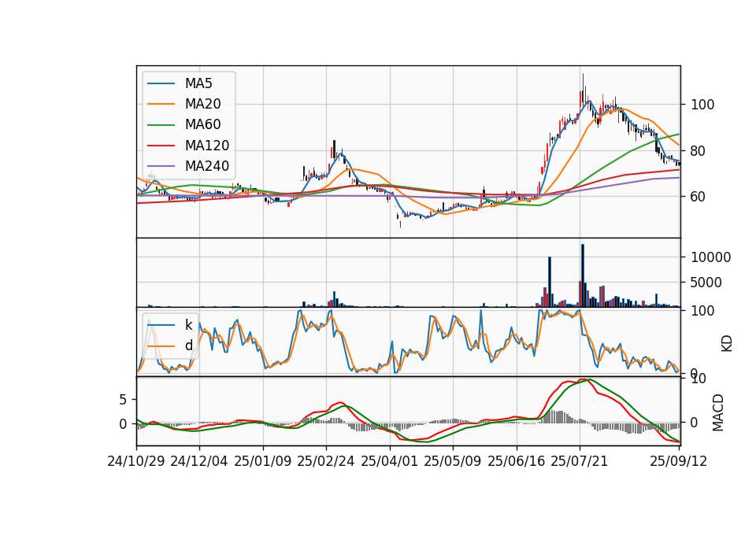Click the second-tallest volume bar reaching 10000
Image resolution: width=756 pixels, height=543 pixels.
pyautogui.click(x=550, y=282)
